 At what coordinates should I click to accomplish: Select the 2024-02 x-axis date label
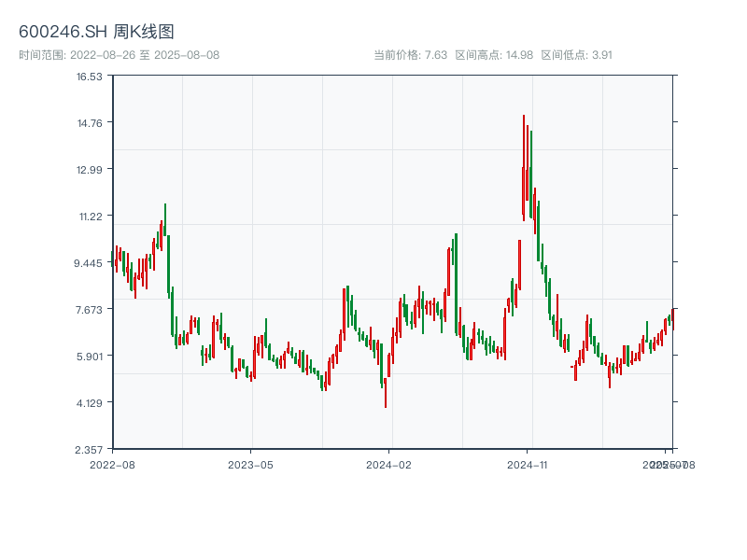(388, 464)
